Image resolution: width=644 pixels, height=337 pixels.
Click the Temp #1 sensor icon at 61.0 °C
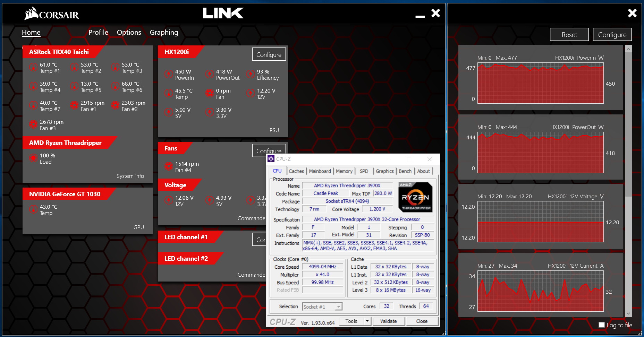click(x=33, y=67)
